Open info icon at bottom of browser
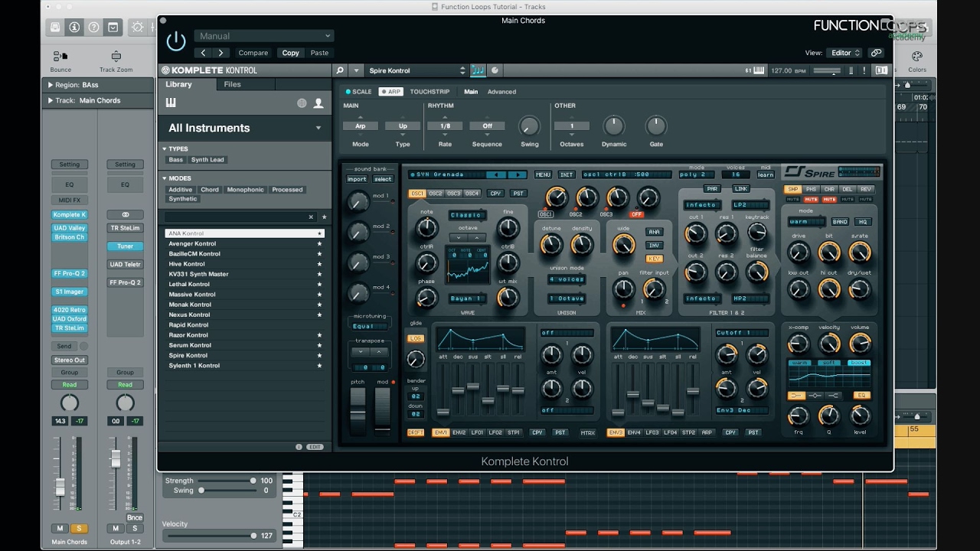Viewport: 980px width, 551px height. [x=299, y=447]
